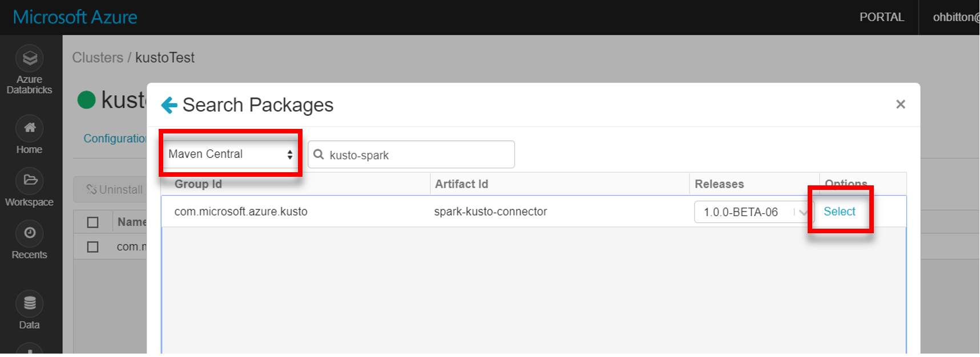This screenshot has height=357, width=980.
Task: Click the Microsoft Azure logo
Action: click(75, 17)
